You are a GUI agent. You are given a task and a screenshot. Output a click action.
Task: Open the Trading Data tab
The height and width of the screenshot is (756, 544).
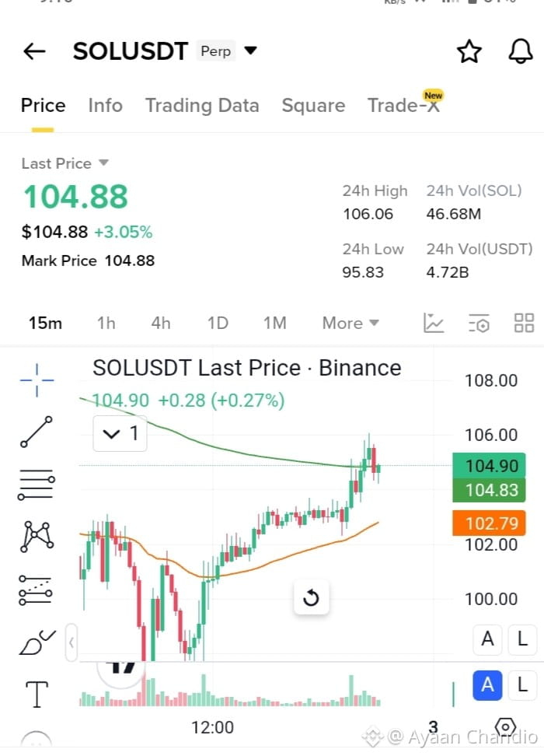(202, 106)
